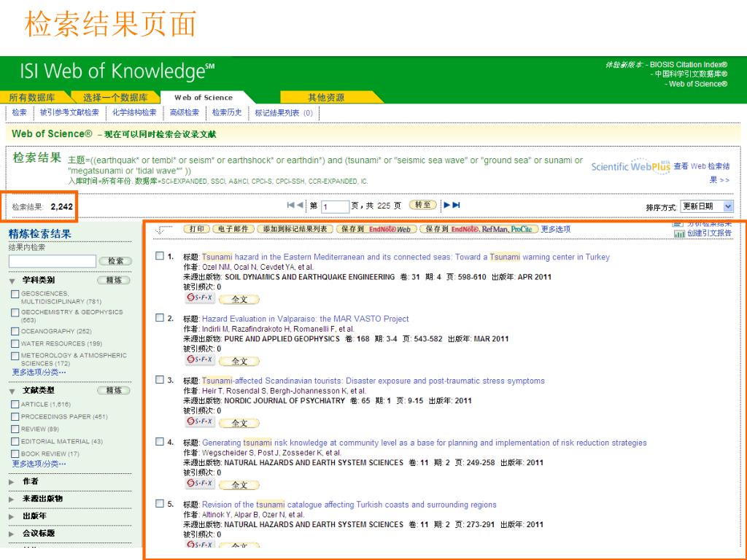Select the Web of Science tab
This screenshot has height=560, width=747.
(204, 98)
